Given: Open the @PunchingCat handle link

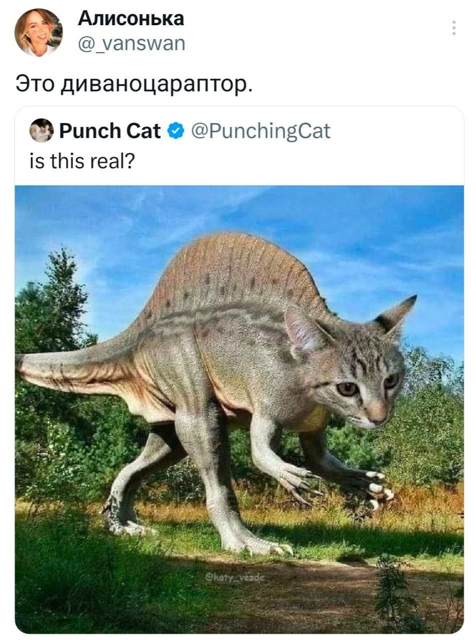Looking at the screenshot, I should pos(260,131).
